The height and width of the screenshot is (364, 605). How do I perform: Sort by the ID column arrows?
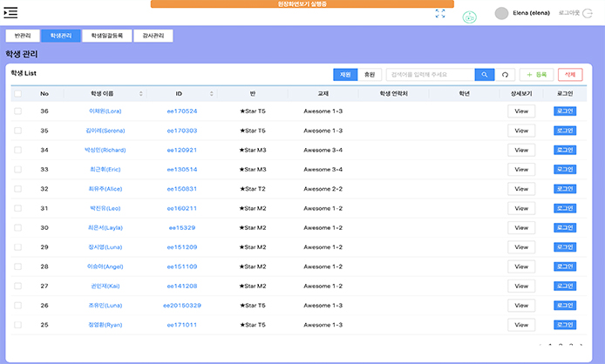click(211, 93)
